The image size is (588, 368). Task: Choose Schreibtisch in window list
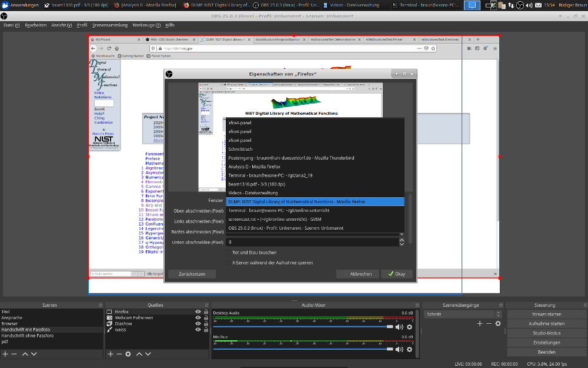tap(315, 149)
